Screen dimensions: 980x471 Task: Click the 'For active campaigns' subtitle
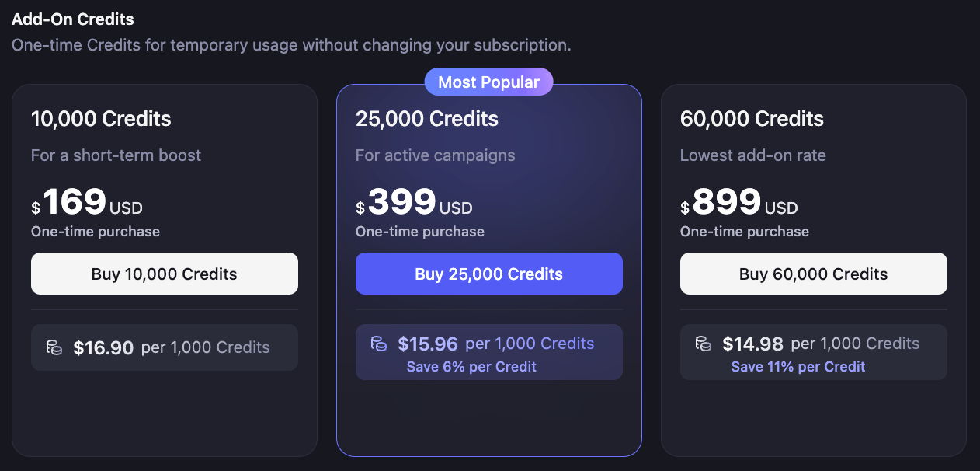(435, 155)
